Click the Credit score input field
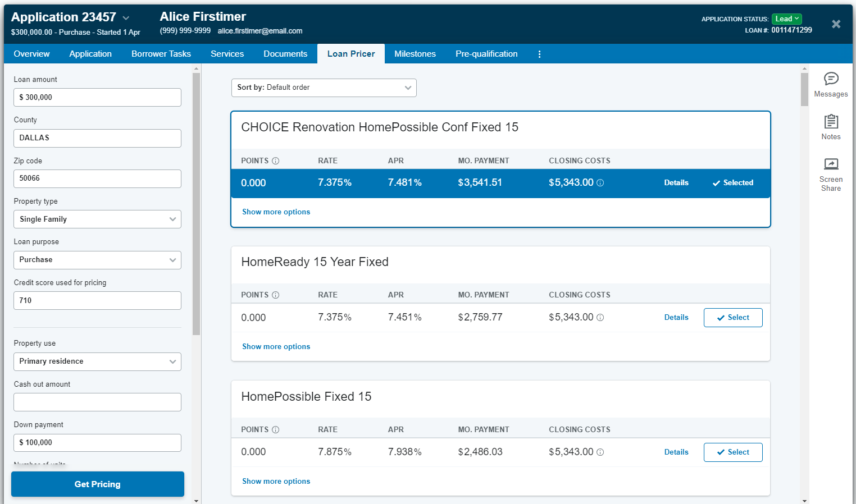 click(97, 301)
